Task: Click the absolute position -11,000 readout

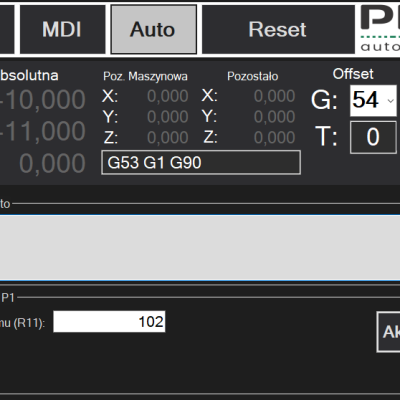Action: pyautogui.click(x=43, y=131)
